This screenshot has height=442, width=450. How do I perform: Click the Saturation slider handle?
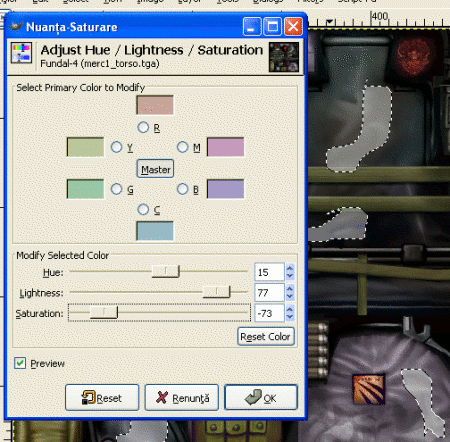click(104, 312)
